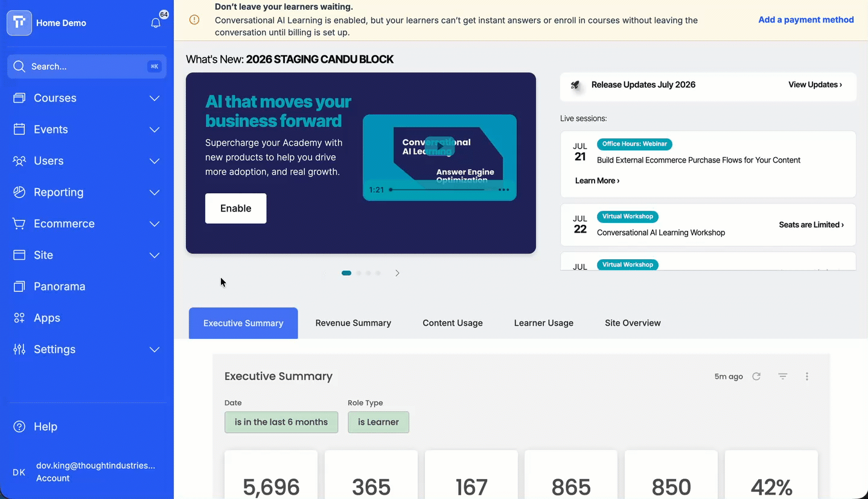Image resolution: width=868 pixels, height=499 pixels.
Task: Select the second carousel dot
Action: tap(359, 273)
